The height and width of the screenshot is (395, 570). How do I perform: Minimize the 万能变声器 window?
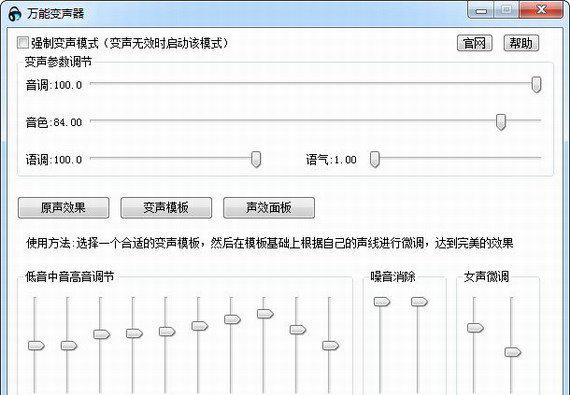481,11
